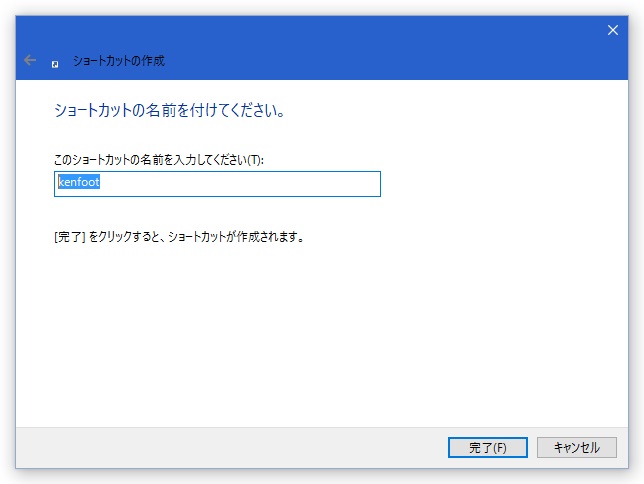
Task: Click the highlighted kenfoot text
Action: coord(79,182)
